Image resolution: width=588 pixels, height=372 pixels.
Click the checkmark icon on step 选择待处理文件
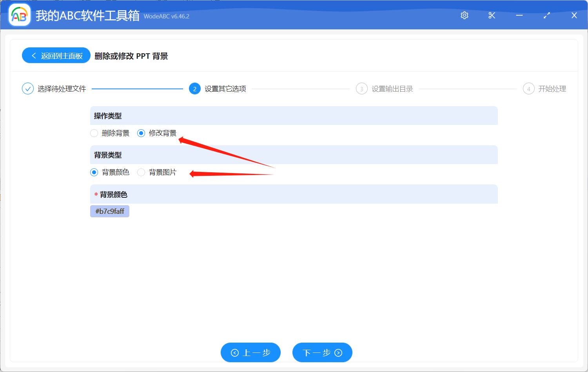tap(27, 88)
